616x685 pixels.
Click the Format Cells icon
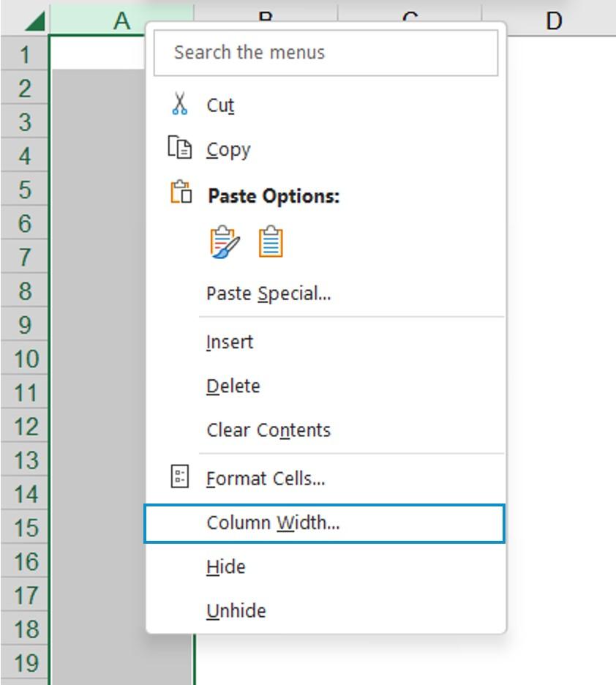point(179,476)
